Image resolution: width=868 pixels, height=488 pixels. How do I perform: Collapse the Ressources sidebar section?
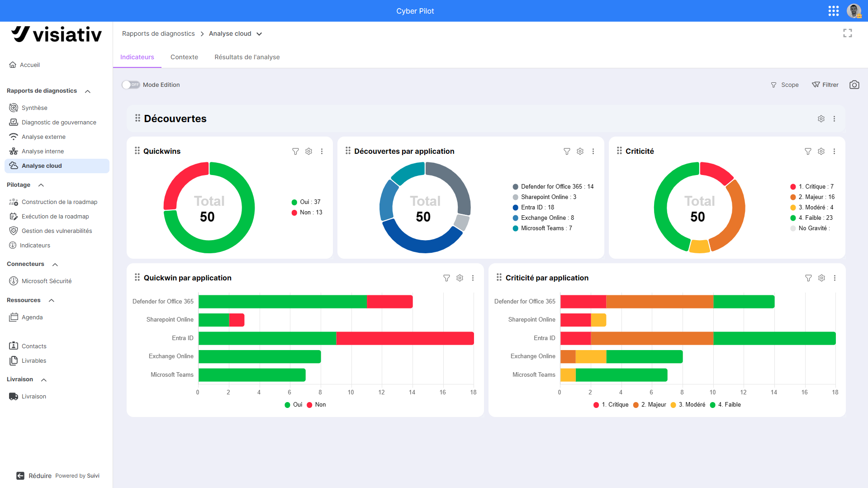[x=52, y=301]
